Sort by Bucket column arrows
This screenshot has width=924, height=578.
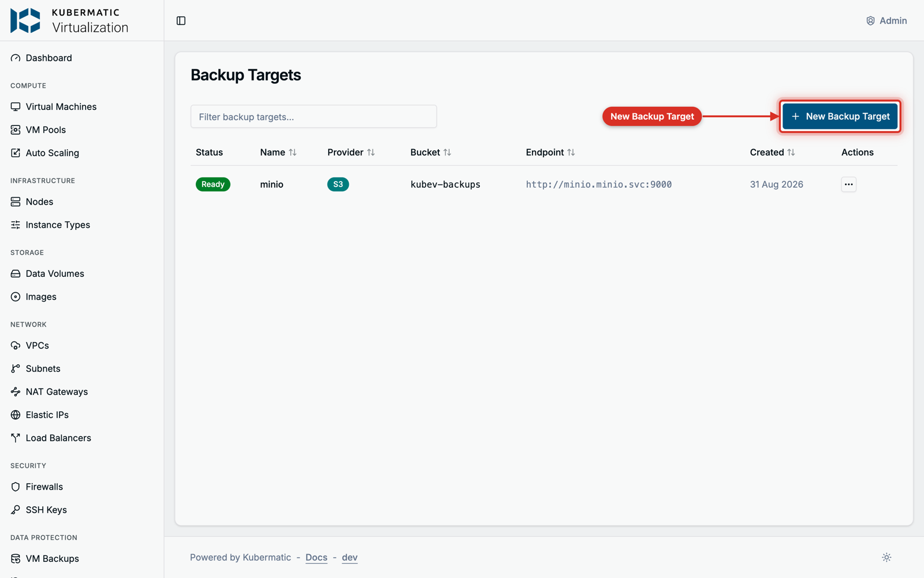tap(447, 152)
